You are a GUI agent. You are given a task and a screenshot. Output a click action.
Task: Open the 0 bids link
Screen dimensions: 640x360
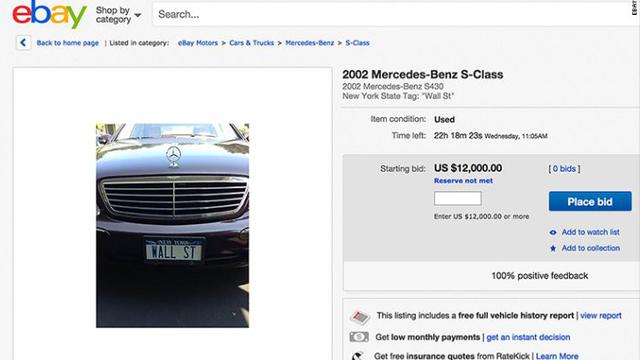(564, 169)
